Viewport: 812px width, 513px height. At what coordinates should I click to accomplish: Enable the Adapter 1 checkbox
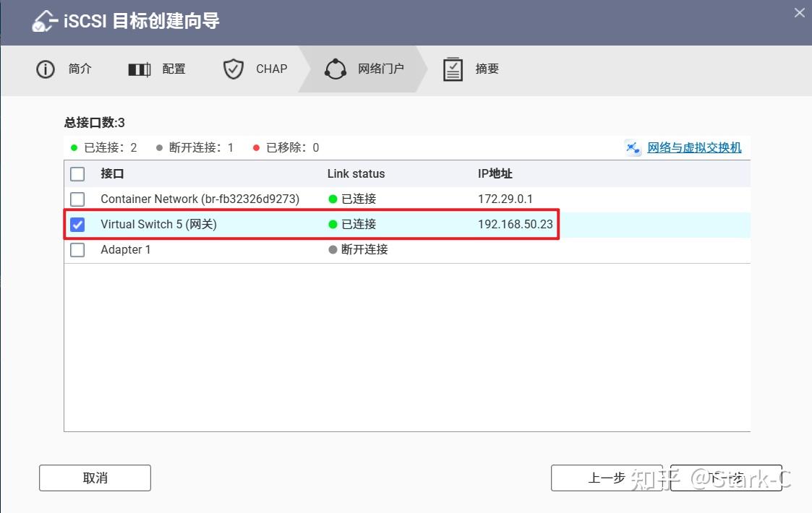pyautogui.click(x=77, y=249)
